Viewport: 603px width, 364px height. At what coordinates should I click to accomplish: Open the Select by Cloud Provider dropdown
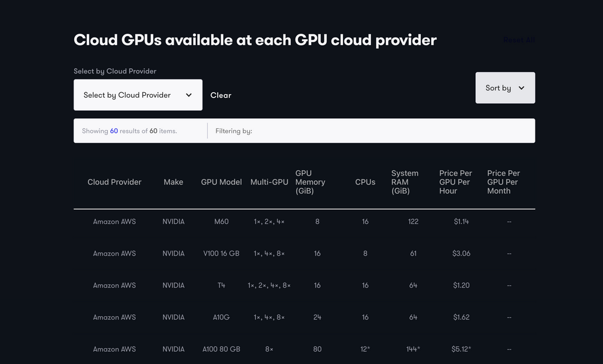click(137, 95)
